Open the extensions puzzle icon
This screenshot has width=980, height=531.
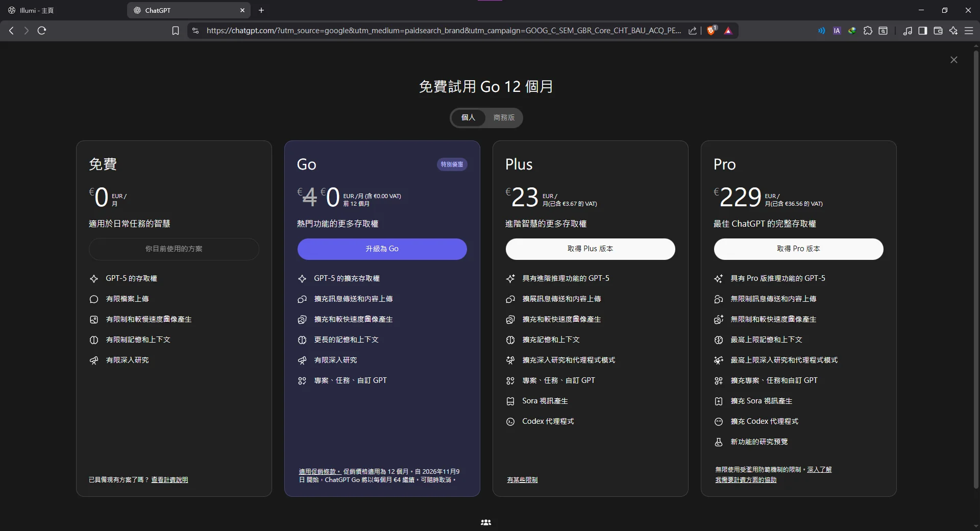(x=868, y=31)
